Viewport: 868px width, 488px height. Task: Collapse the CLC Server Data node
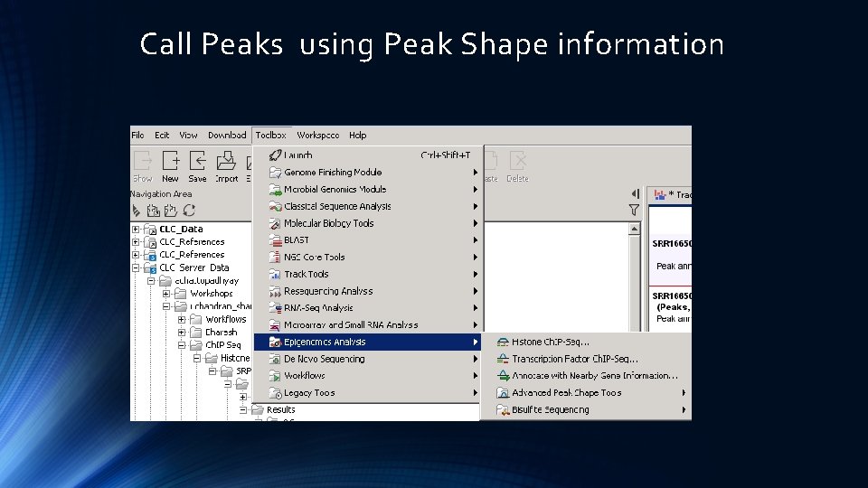coord(136,267)
